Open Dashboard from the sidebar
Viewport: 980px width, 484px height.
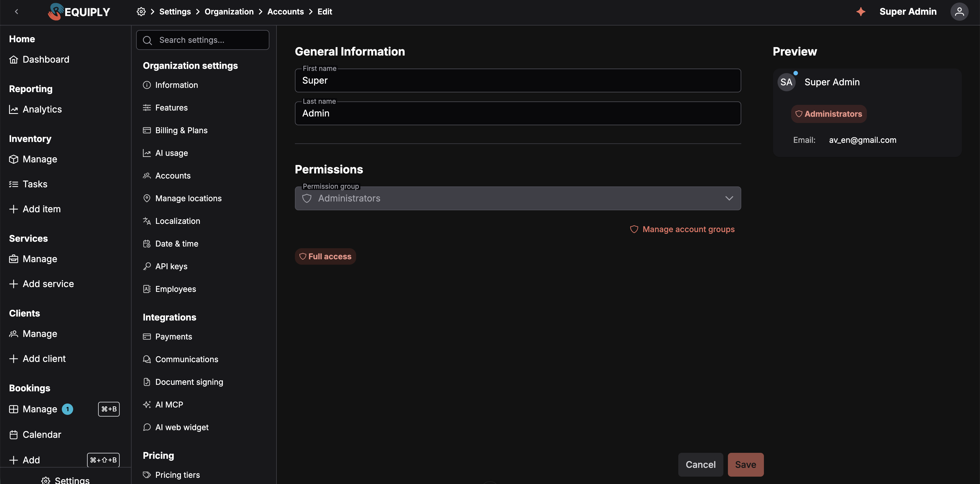tap(39, 59)
